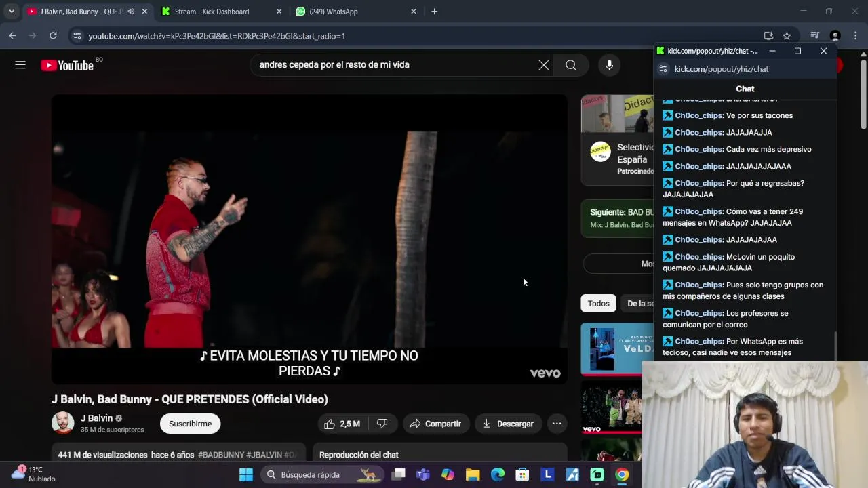The width and height of the screenshot is (868, 488).
Task: Click the video title 'QUE PRETENDES (Official Video)'
Action: point(244,399)
